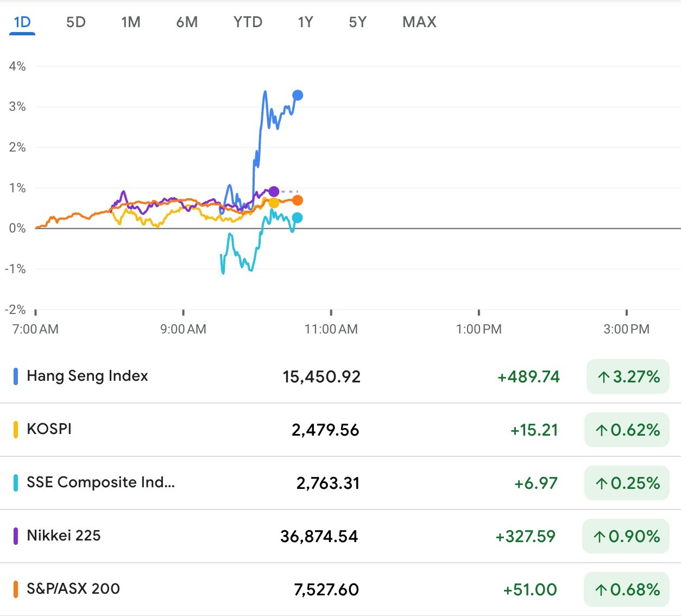Open the KOSPI index details
681x616 pixels.
[49, 429]
